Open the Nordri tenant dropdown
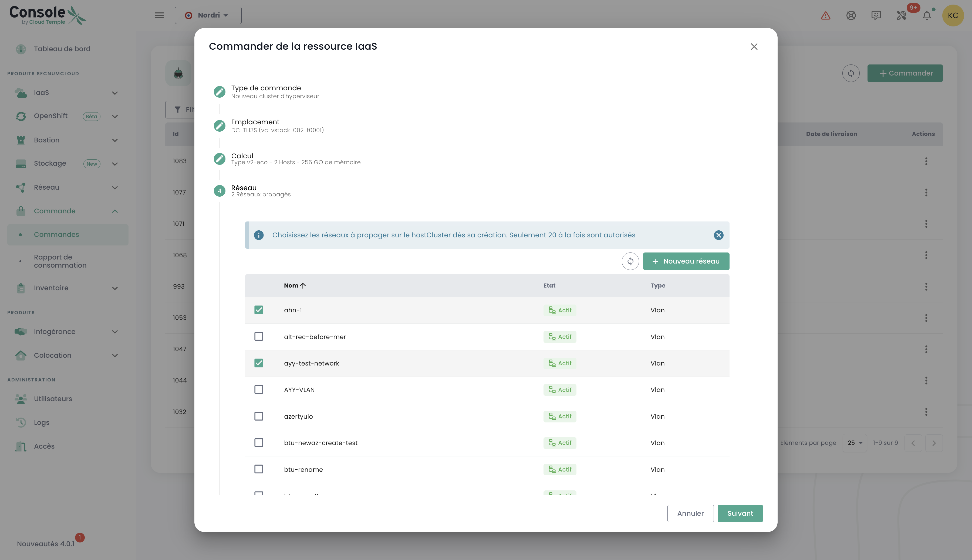The image size is (972, 560). pos(208,15)
